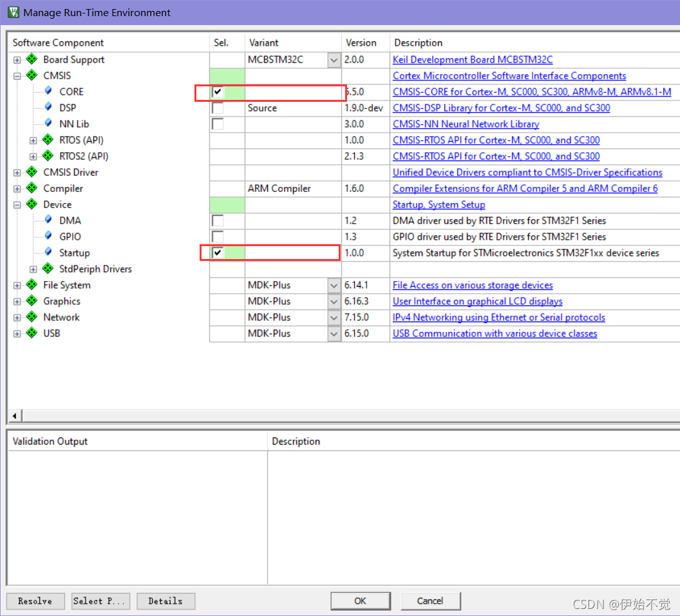Open CMSIS-DSP Library description link
The image size is (680, 616).
(502, 108)
